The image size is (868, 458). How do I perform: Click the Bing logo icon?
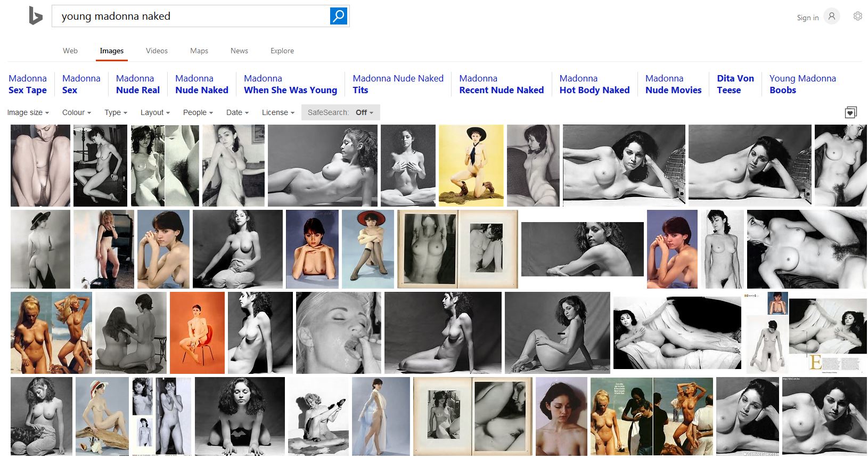click(35, 16)
